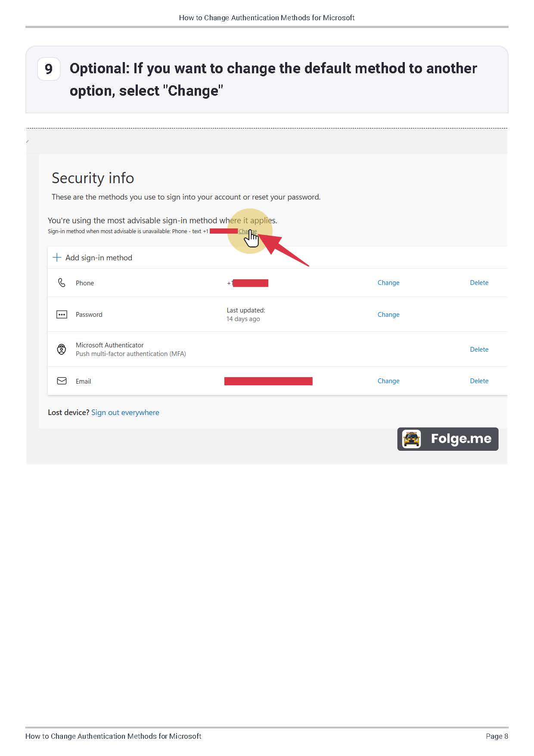
Task: Click the Folge.me taxi logo icon
Action: (411, 439)
